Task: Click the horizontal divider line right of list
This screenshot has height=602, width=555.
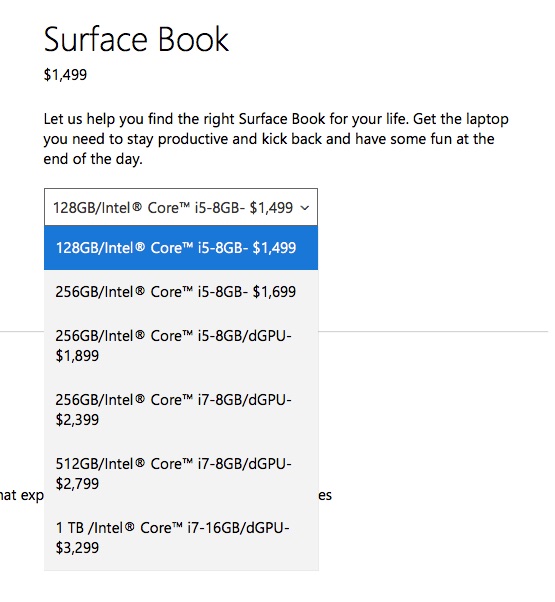Action: coord(433,331)
